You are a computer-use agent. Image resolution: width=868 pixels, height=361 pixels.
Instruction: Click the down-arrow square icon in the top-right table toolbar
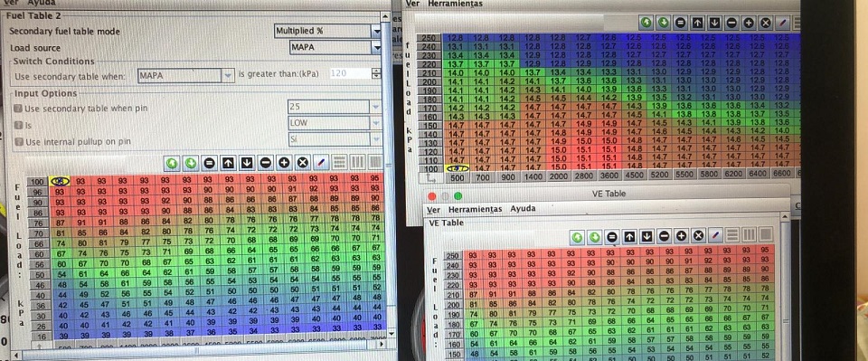click(x=714, y=23)
